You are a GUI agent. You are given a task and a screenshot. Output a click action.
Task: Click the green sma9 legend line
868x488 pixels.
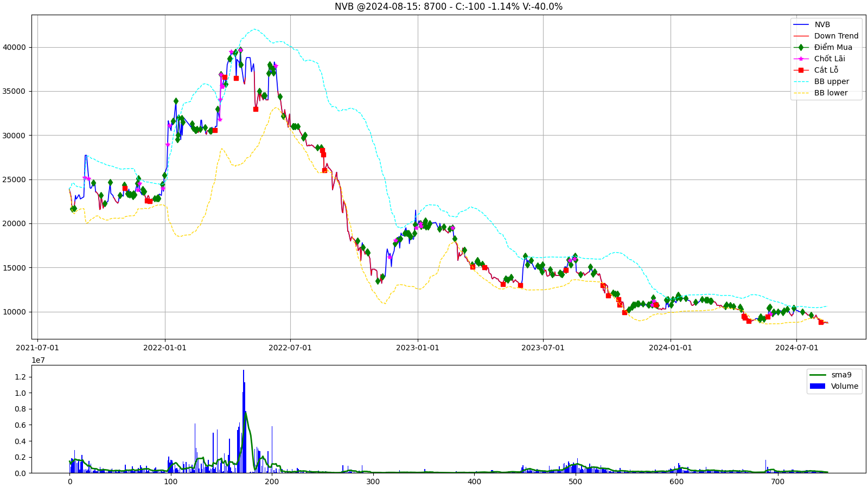coord(817,375)
